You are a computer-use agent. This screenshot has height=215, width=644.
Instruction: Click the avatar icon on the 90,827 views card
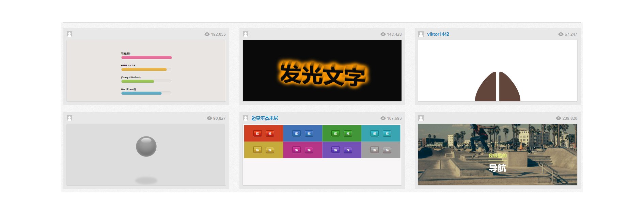coord(69,118)
